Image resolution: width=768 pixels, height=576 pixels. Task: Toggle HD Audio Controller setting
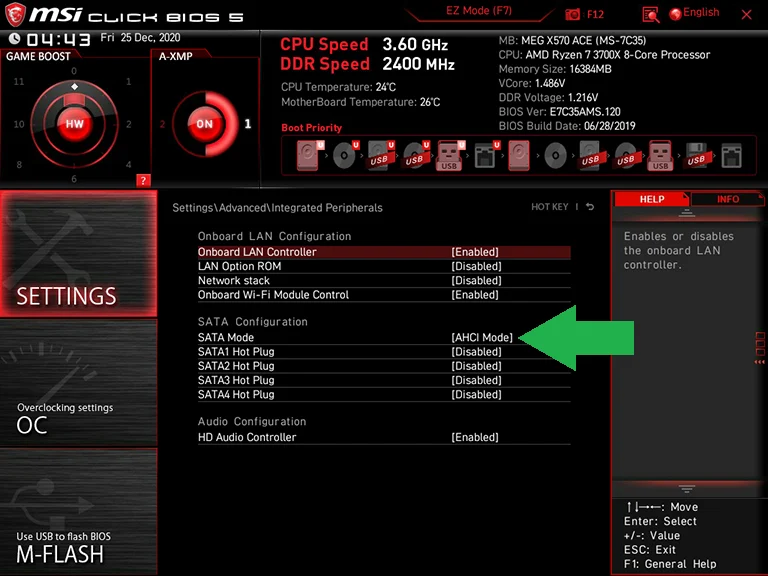384,437
